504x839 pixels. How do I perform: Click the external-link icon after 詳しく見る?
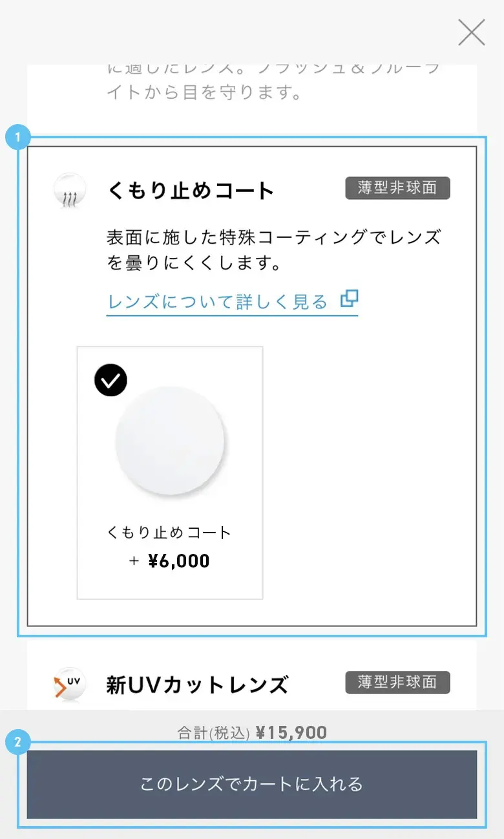point(350,299)
